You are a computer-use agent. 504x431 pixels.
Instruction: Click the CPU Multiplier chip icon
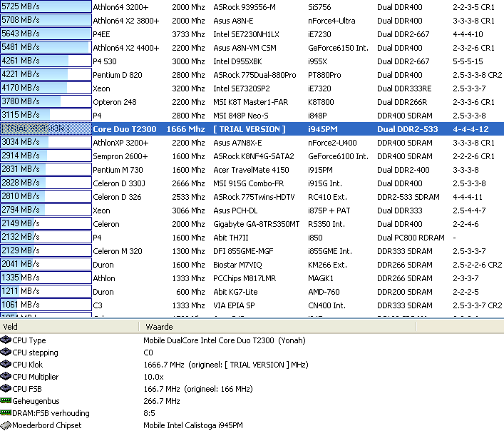tap(6, 376)
